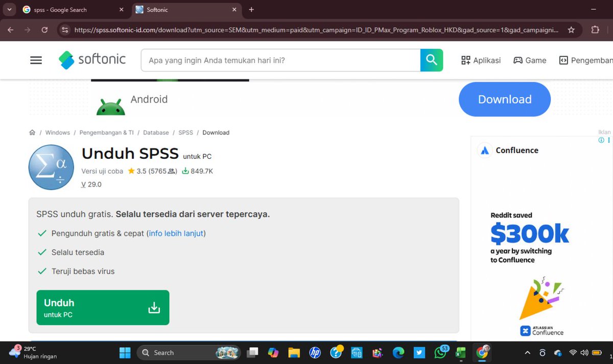Click the version V 29.0 label
The width and height of the screenshot is (613, 364).
coord(91,184)
